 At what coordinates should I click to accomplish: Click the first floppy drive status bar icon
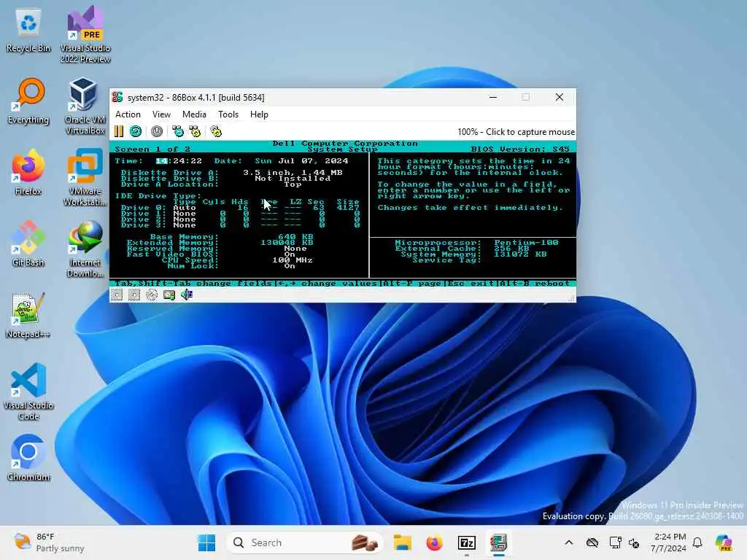(117, 295)
